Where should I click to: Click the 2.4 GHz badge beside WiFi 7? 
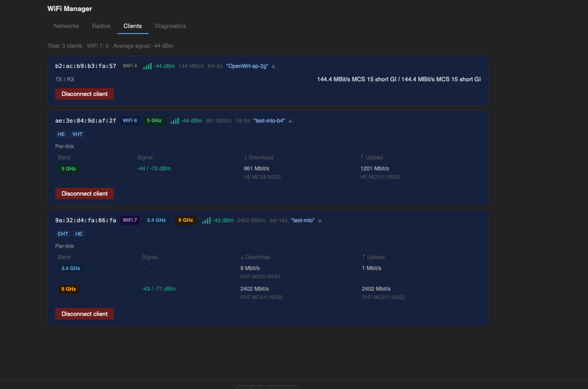tap(156, 220)
